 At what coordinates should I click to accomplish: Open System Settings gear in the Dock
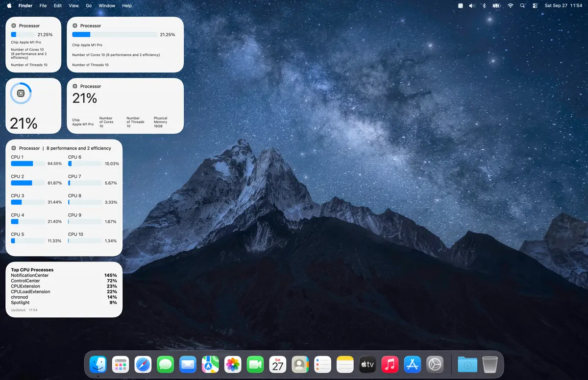[x=435, y=364]
